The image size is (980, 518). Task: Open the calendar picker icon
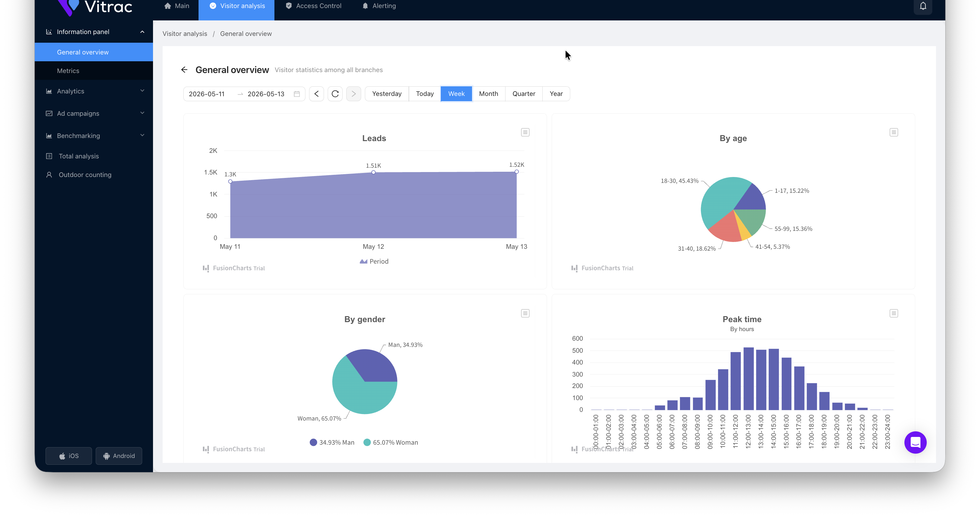click(x=297, y=94)
